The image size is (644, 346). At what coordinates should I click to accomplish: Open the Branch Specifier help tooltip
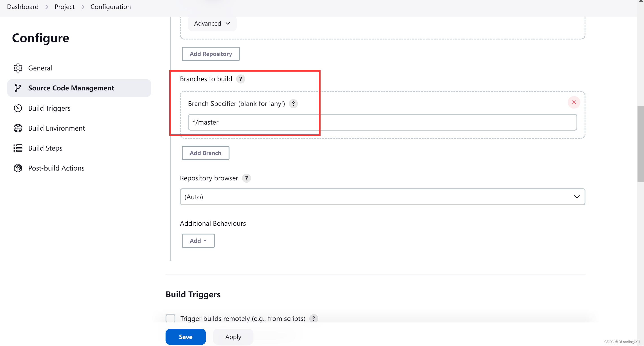[x=293, y=103]
